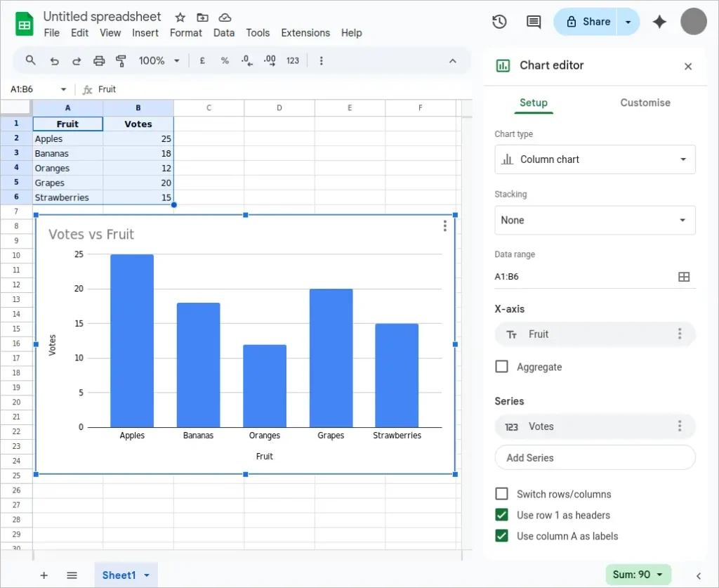
Task: Switch to the Customise tab
Action: (645, 103)
